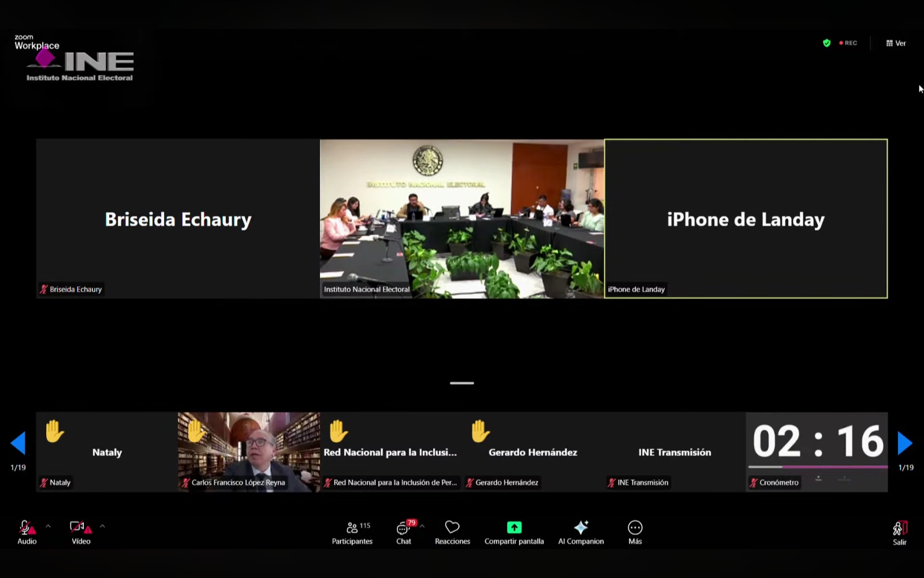Viewport: 924px width, 578px height.
Task: Expand chat options arrow next to Chat
Action: coord(422,526)
